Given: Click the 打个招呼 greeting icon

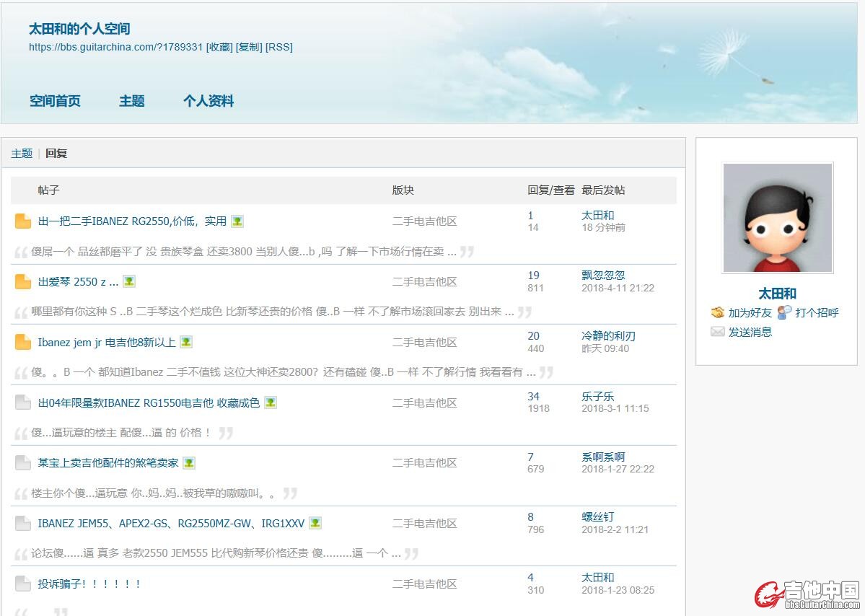Looking at the screenshot, I should coord(784,313).
